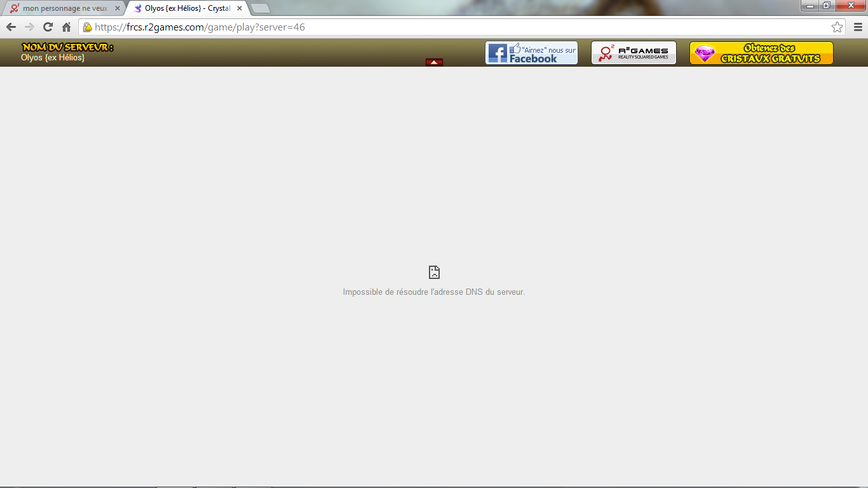Open the Chrome hamburger menu

pyautogui.click(x=858, y=27)
